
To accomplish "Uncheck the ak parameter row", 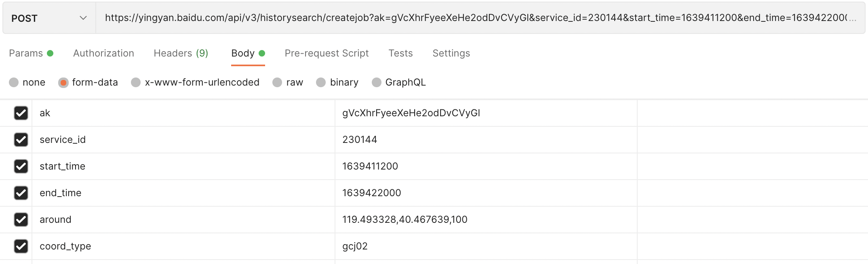I will click(21, 113).
